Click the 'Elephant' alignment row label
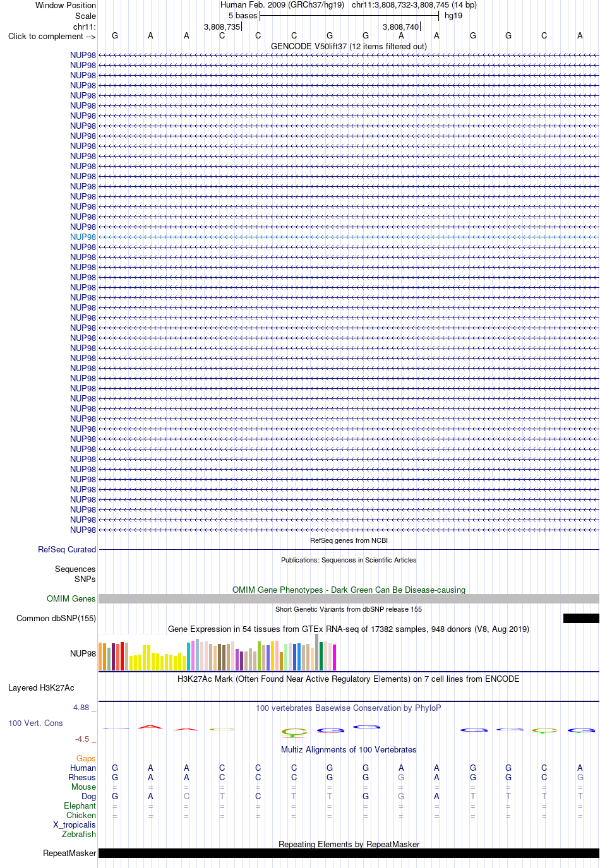Image resolution: width=600 pixels, height=868 pixels. 80,806
